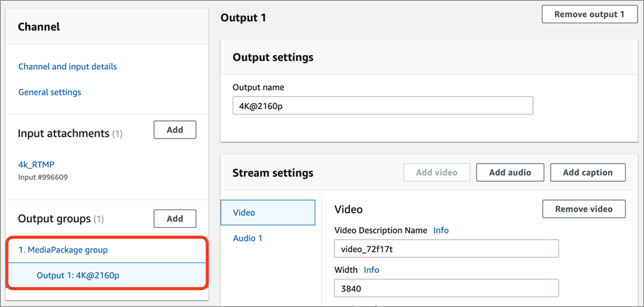Click the Input #996609 text
This screenshot has height=307, width=644.
pyautogui.click(x=43, y=178)
